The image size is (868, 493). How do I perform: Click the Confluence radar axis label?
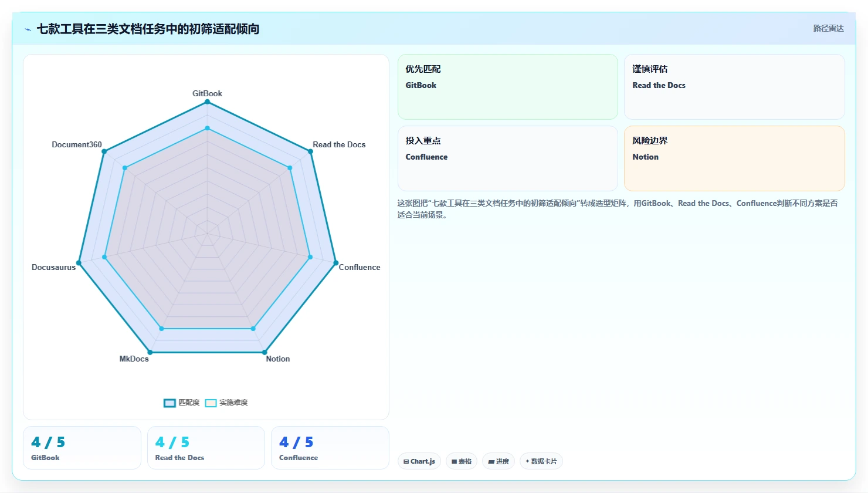pyautogui.click(x=360, y=267)
